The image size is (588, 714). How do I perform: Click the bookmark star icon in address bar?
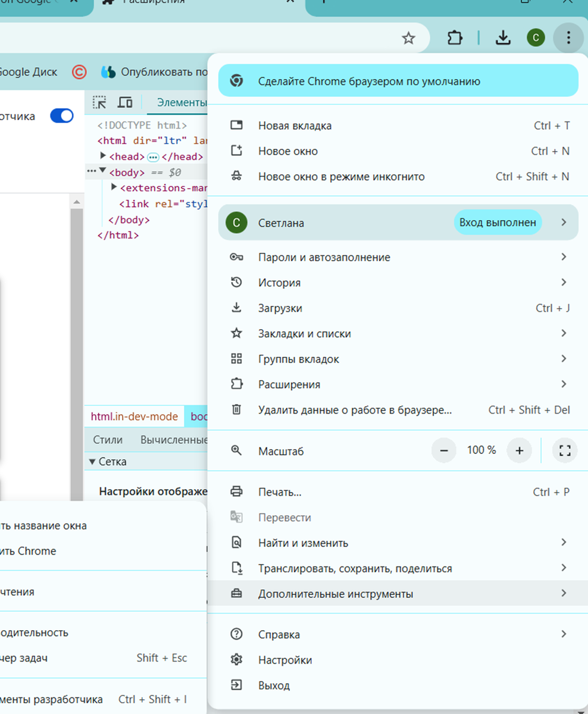[408, 39]
